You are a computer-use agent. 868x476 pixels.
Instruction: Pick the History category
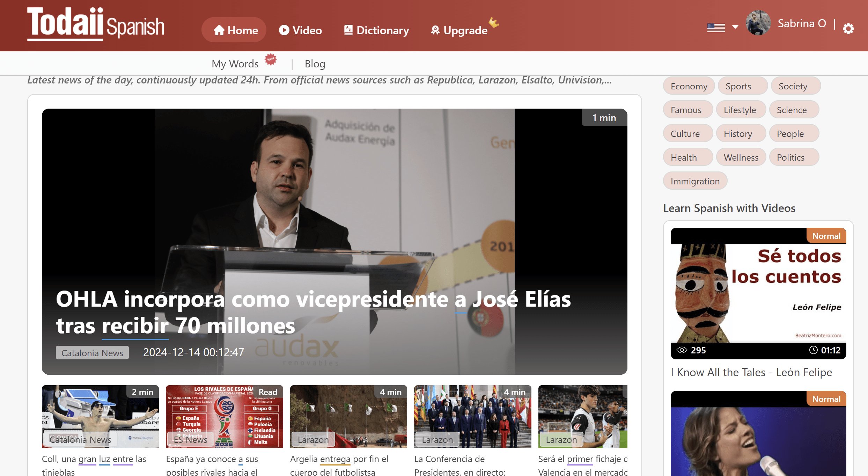(741, 133)
